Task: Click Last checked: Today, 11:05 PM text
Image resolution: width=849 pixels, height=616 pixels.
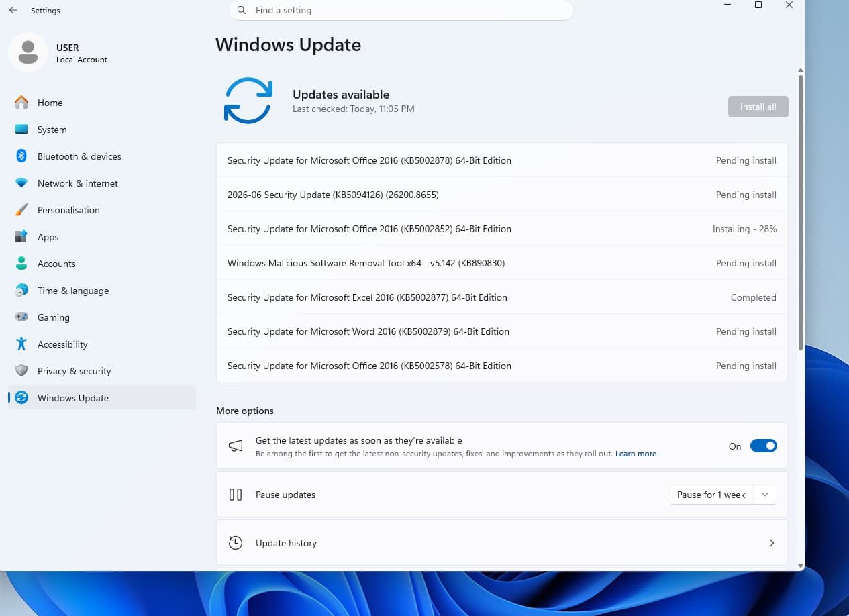Action: click(x=354, y=109)
